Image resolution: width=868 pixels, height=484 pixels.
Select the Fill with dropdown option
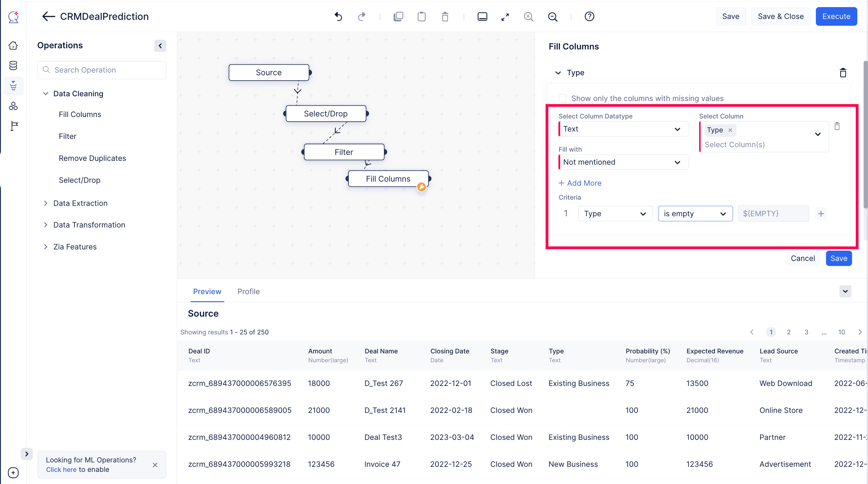[622, 161]
